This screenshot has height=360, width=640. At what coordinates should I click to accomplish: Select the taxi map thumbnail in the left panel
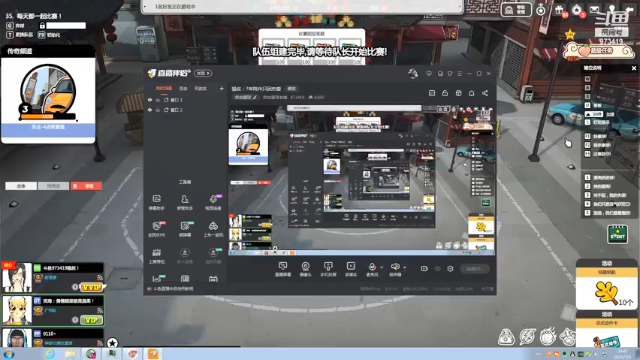[48, 92]
